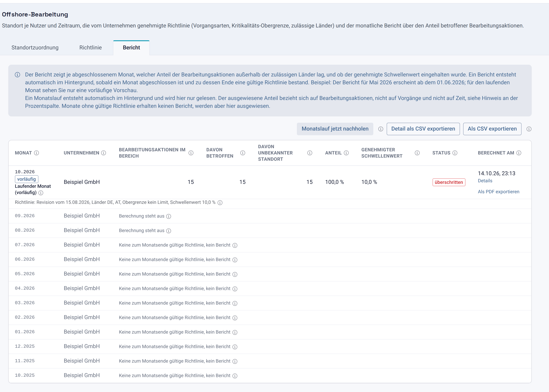549x392 pixels.
Task: Click info icon in the 12.2025 row
Action: tap(235, 347)
